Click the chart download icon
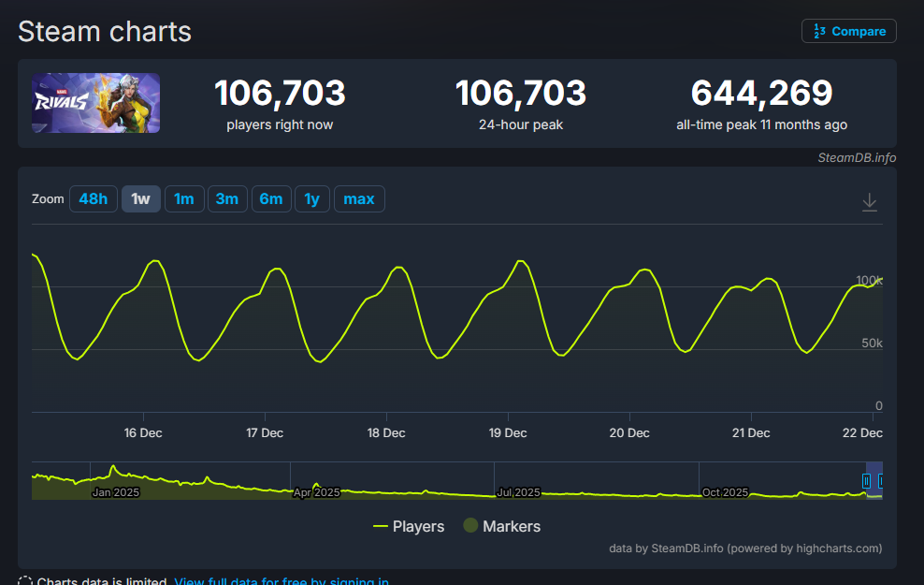The image size is (924, 585). (x=869, y=202)
